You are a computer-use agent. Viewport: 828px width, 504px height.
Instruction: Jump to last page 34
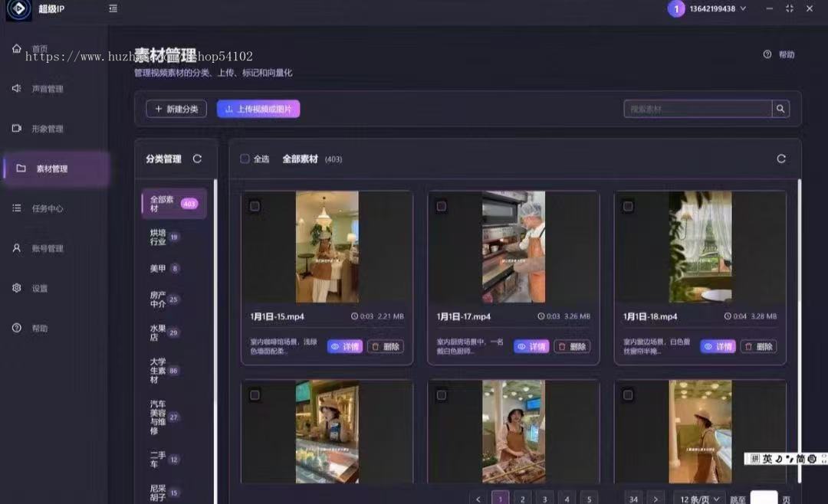click(633, 499)
